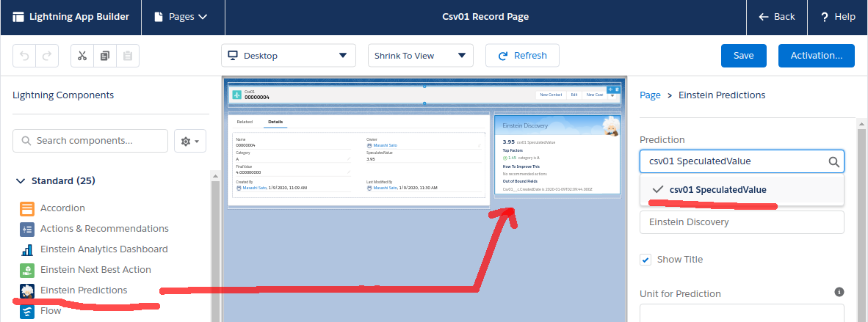
Task: Switch to the Related tab in canvas
Action: click(x=245, y=121)
